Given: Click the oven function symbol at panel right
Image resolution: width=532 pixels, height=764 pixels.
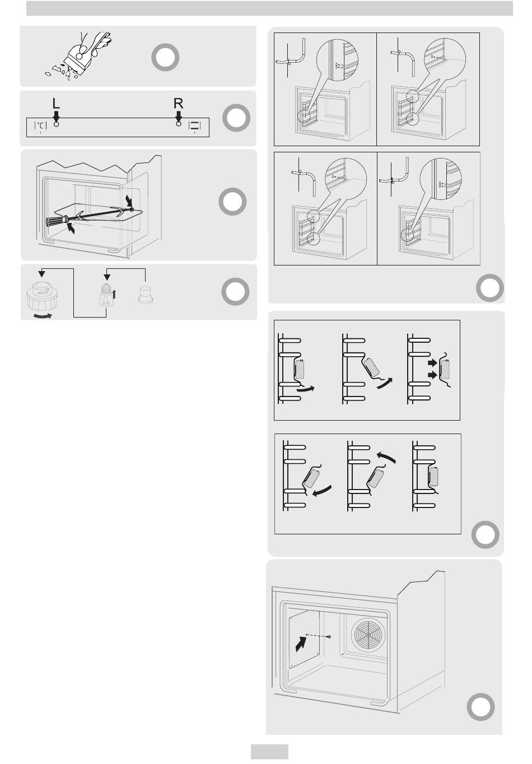Looking at the screenshot, I should coord(195,127).
